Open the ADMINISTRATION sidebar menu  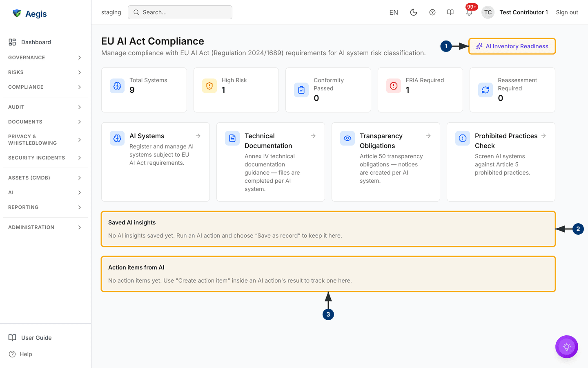pos(45,227)
